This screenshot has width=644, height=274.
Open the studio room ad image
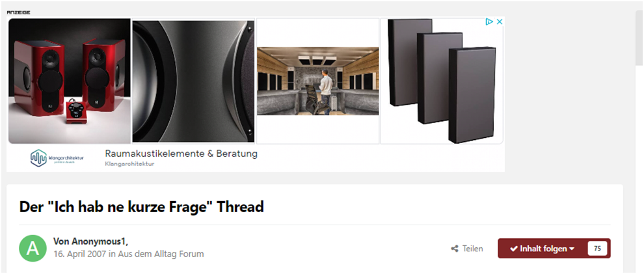click(x=318, y=81)
